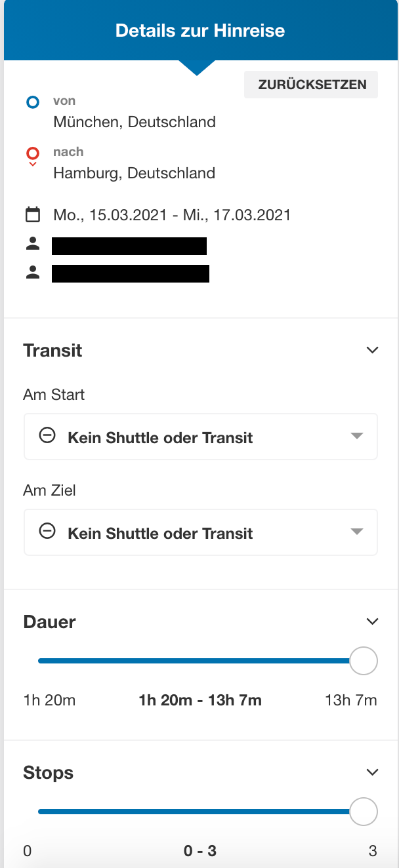Select origin München, Deutschland text
This screenshot has height=868, width=399.
[x=135, y=122]
